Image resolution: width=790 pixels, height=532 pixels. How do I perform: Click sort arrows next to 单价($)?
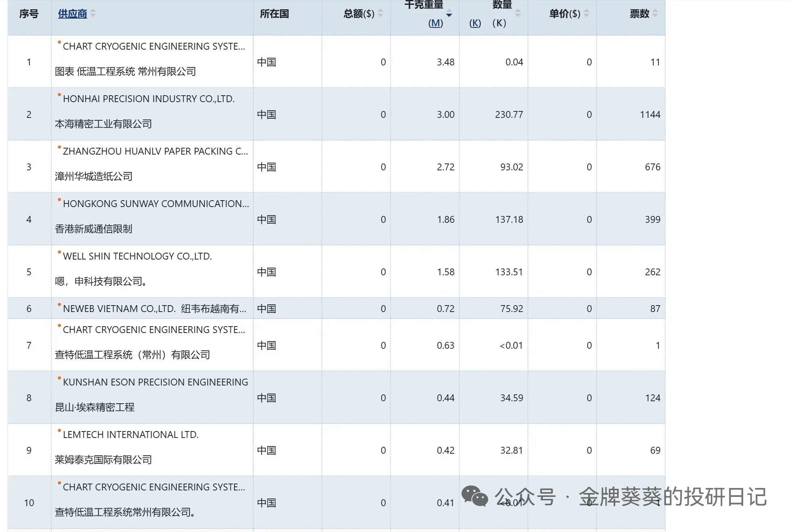[586, 13]
